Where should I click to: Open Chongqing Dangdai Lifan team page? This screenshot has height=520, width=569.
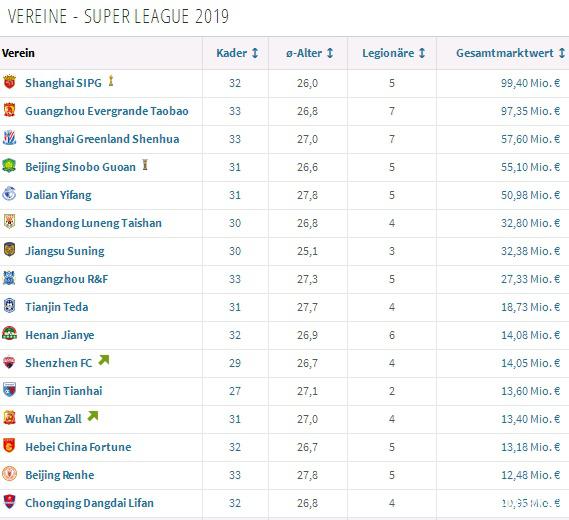point(89,503)
